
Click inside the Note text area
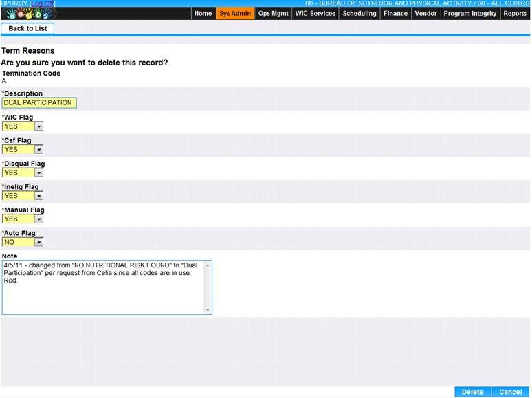point(103,287)
